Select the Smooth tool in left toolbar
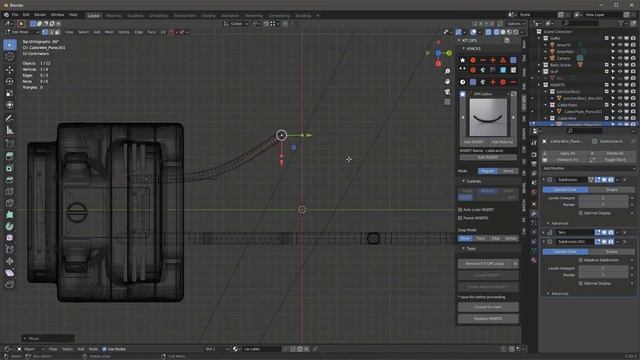 10,238
